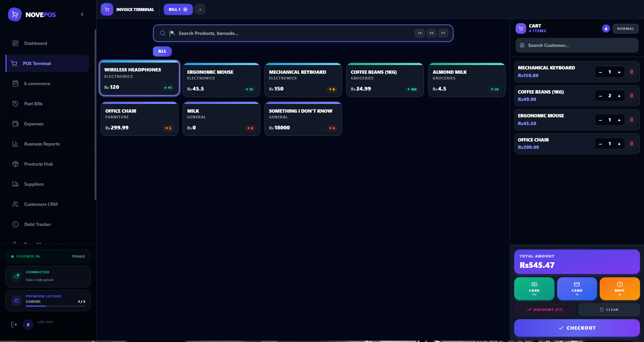Select POS Terminal in the sidebar
The height and width of the screenshot is (342, 644).
point(47,63)
